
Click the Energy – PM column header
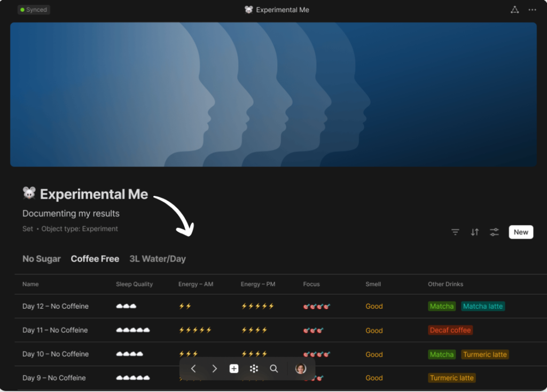[x=258, y=284]
